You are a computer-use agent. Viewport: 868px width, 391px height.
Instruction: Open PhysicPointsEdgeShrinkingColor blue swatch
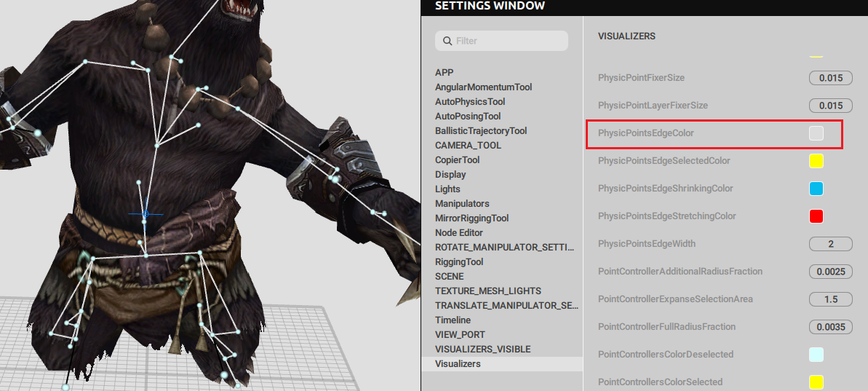click(816, 189)
